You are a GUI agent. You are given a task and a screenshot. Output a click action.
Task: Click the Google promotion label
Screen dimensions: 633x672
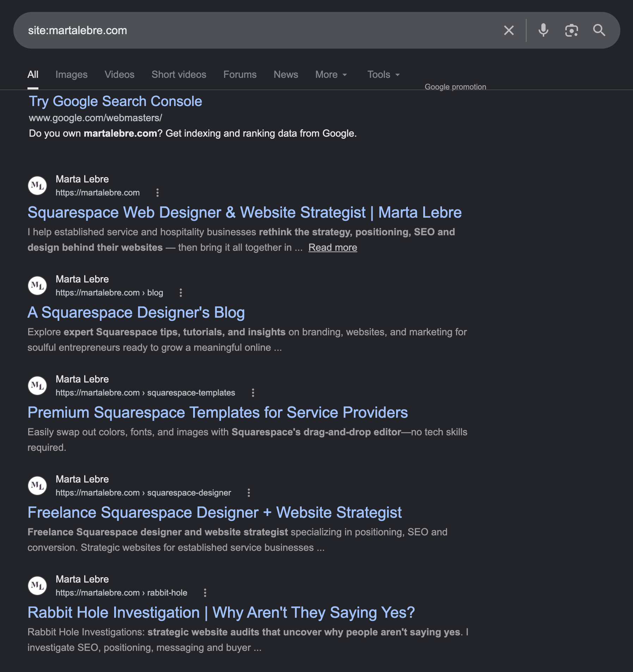pyautogui.click(x=455, y=87)
